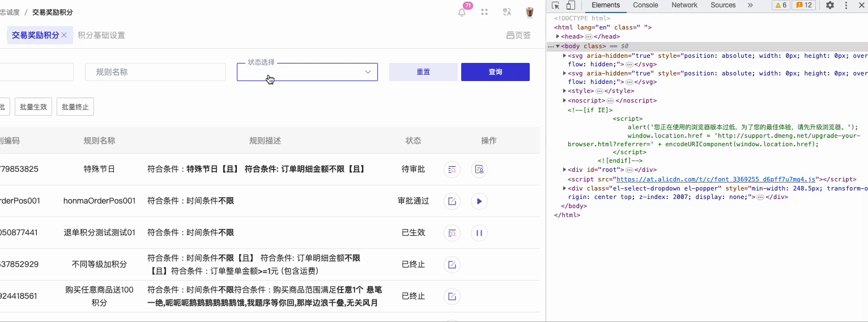Sort by the 规则名称 column header

click(100, 141)
